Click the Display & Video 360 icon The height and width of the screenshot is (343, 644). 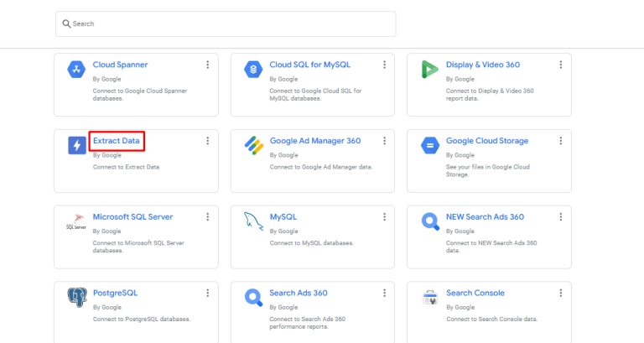click(430, 70)
